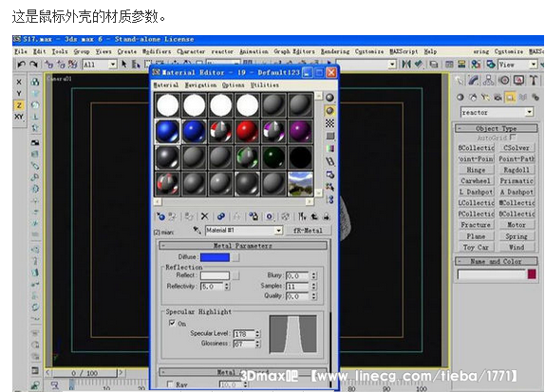
Task: Click the Redo arrow in main toolbar
Action: [x=33, y=65]
